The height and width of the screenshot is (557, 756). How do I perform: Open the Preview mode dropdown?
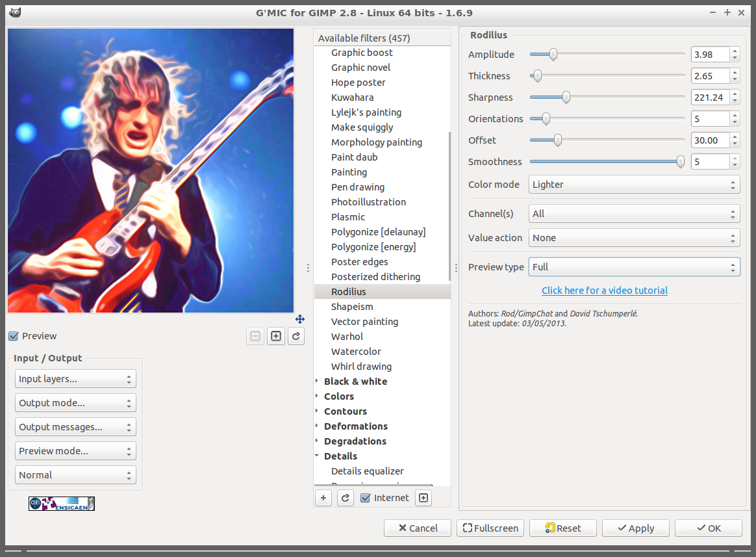(x=76, y=451)
